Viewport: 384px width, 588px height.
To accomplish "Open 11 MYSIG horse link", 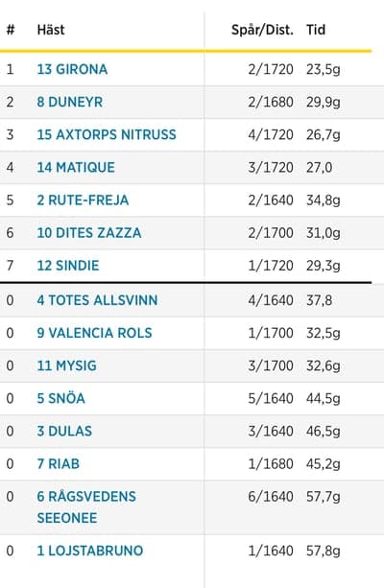I will point(67,365).
